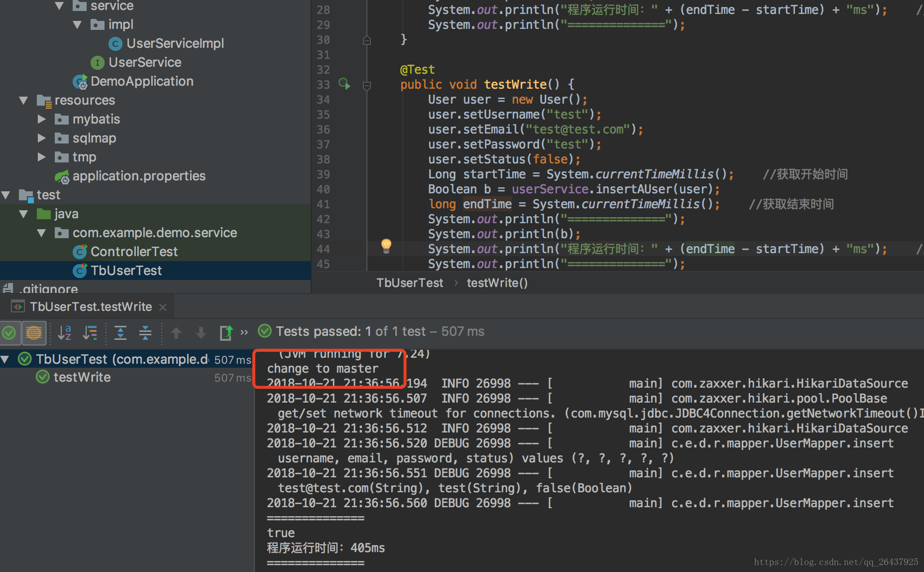924x572 pixels.
Task: Expand the tmp folder
Action: [x=42, y=157]
